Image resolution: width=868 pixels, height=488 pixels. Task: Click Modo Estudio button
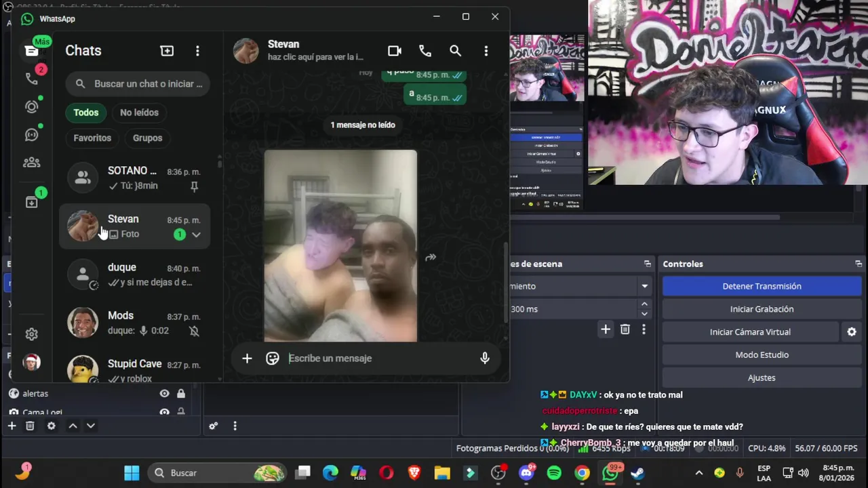click(762, 355)
